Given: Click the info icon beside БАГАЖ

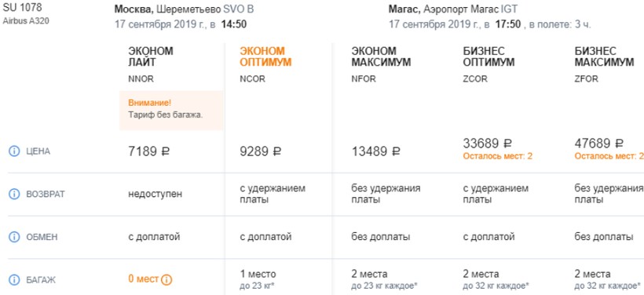Looking at the screenshot, I should point(14,280).
